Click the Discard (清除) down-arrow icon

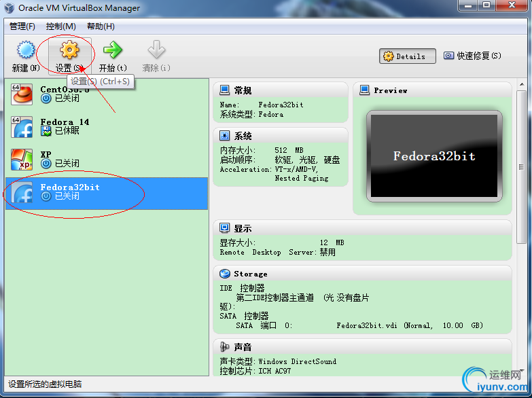click(x=156, y=50)
